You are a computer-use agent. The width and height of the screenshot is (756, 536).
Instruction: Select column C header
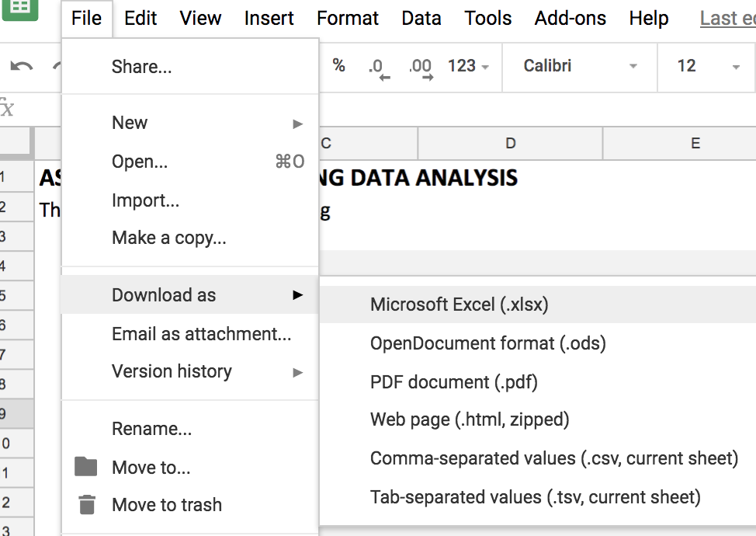(369, 143)
